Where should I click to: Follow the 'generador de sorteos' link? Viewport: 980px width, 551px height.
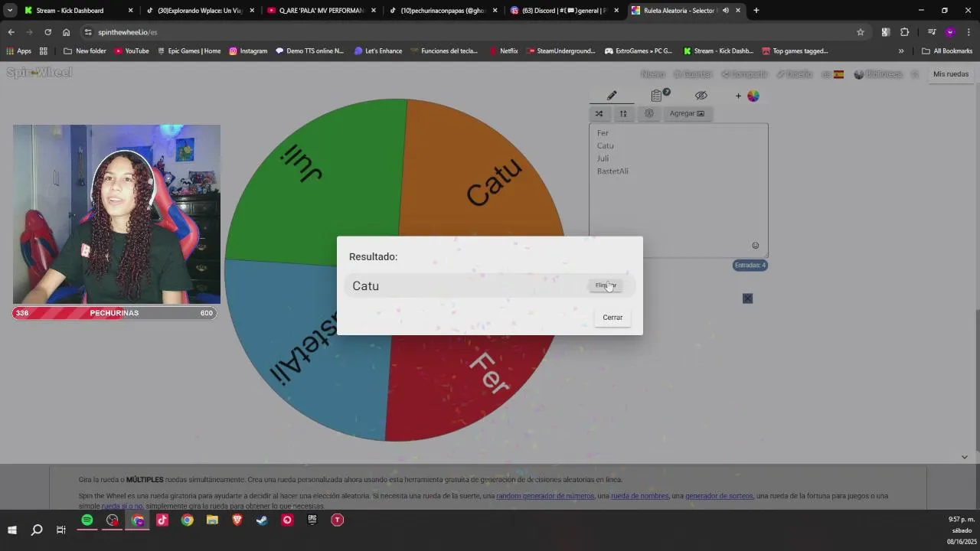[719, 496]
